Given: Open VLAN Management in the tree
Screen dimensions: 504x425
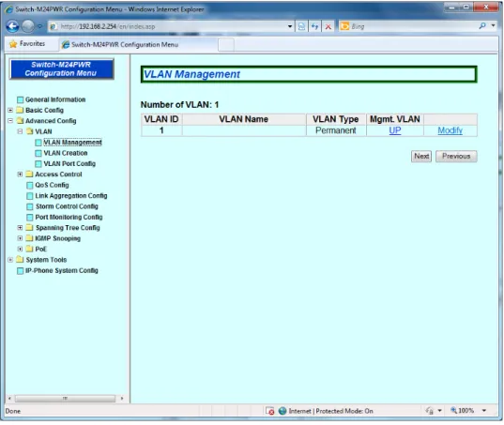Looking at the screenshot, I should point(72,143).
